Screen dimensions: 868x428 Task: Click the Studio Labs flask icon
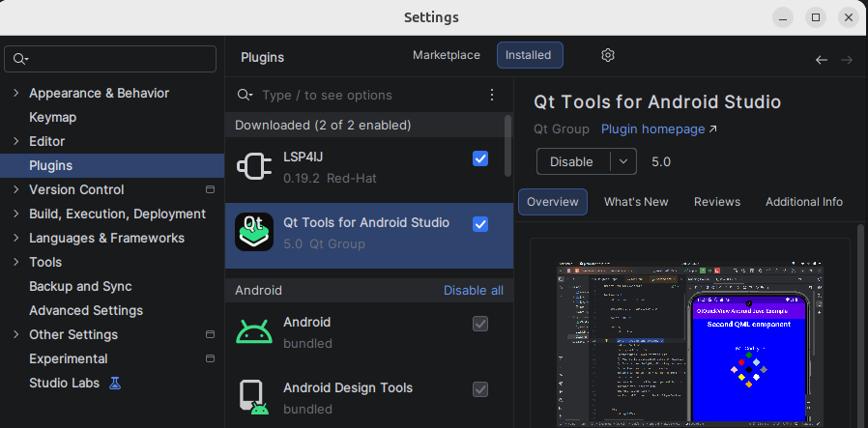point(115,383)
